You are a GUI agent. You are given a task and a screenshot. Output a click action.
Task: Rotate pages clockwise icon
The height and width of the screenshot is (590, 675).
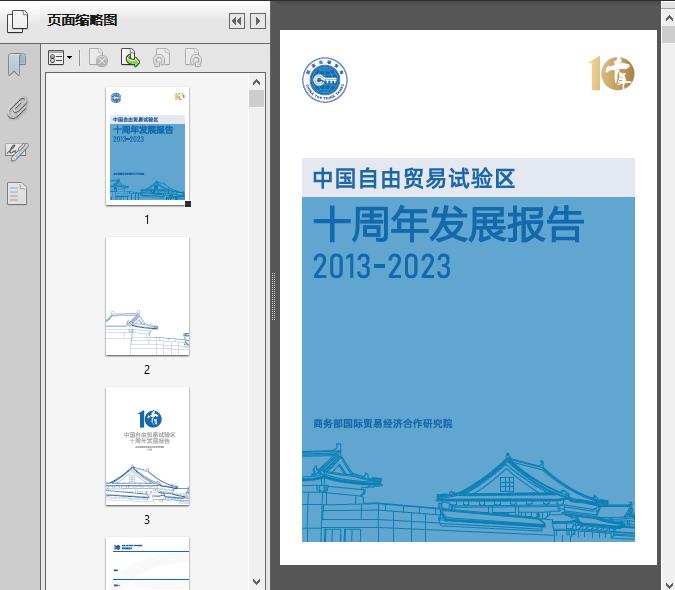[193, 58]
